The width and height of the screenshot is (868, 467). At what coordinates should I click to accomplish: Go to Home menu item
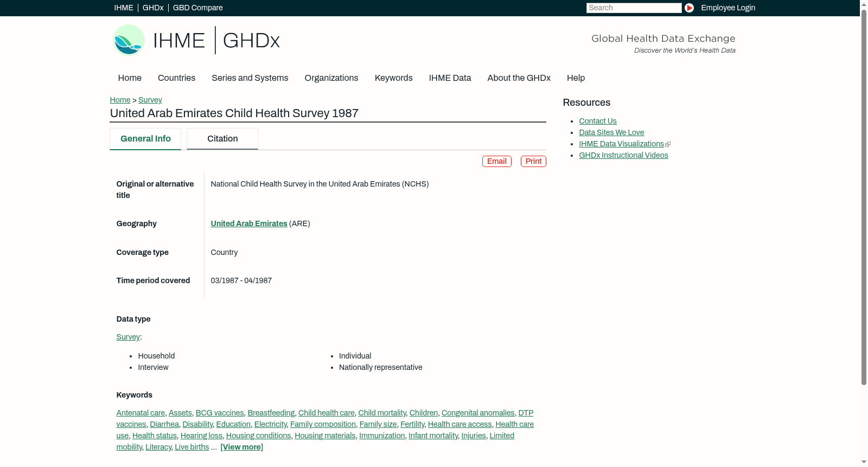(130, 78)
